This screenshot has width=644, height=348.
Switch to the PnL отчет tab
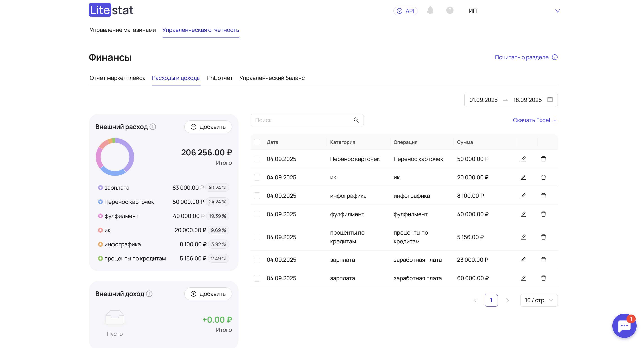220,78
